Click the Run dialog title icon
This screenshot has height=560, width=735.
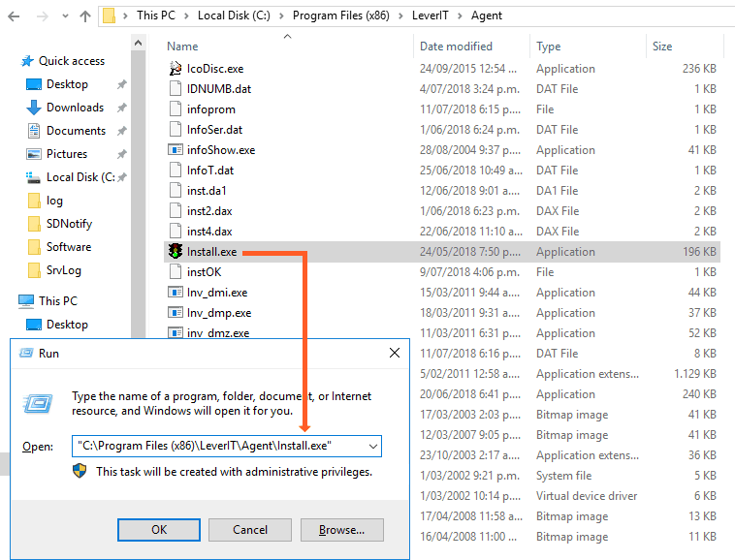point(26,353)
